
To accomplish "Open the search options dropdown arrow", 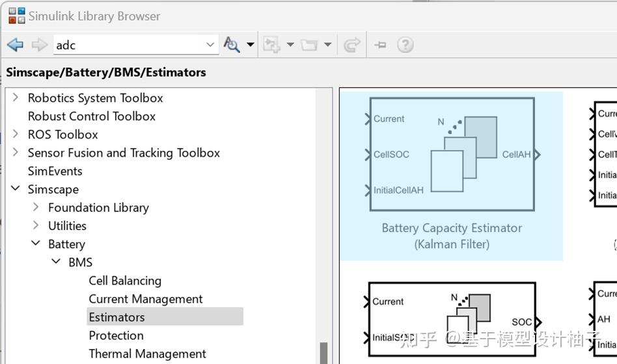I will tap(251, 44).
